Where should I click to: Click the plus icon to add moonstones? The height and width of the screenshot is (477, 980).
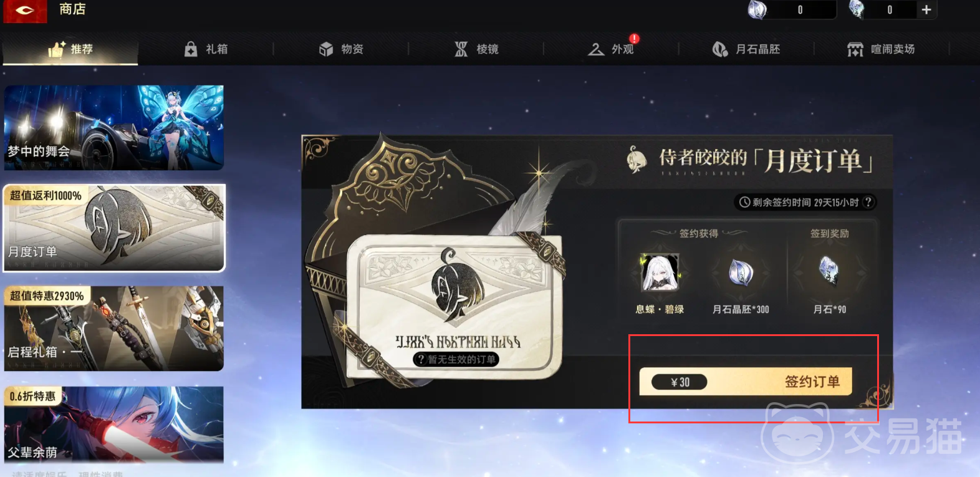tap(926, 9)
